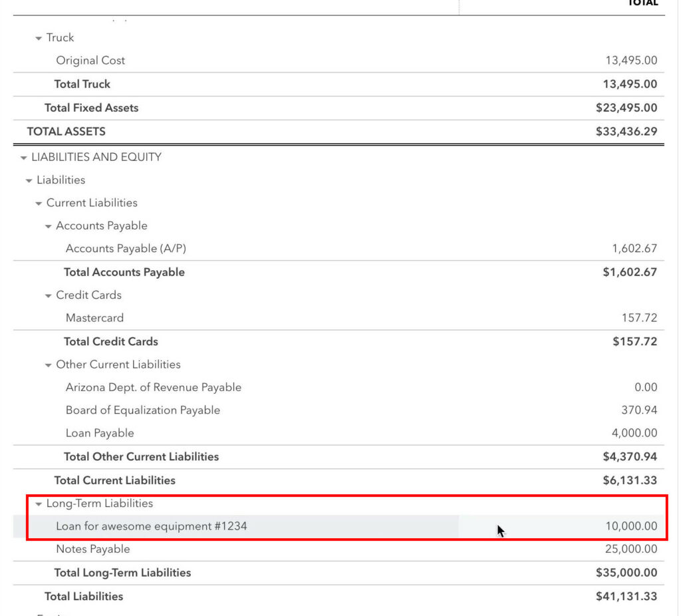
Task: Collapse the Credit Cards section
Action: 48,295
